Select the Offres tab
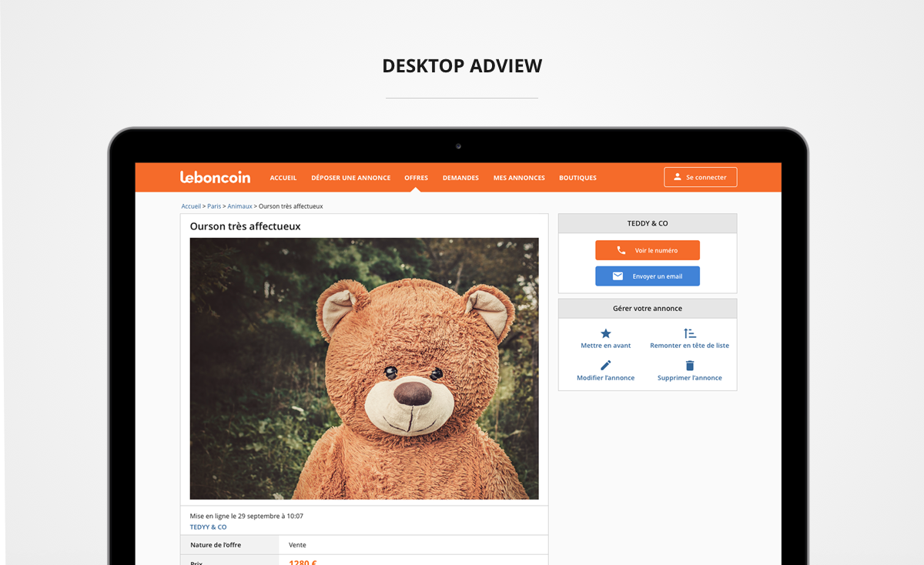The height and width of the screenshot is (565, 924). pos(417,178)
